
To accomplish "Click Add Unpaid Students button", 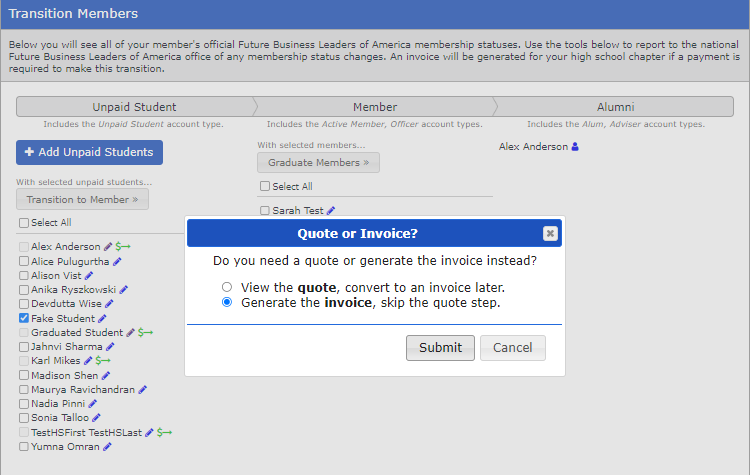I will pos(89,152).
